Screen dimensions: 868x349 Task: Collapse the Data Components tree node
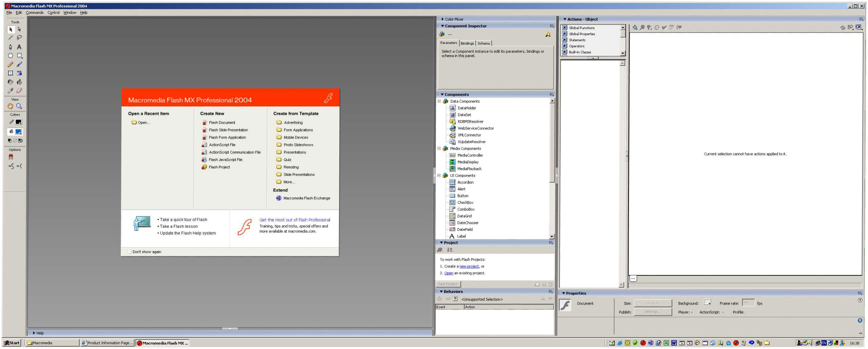tap(439, 102)
